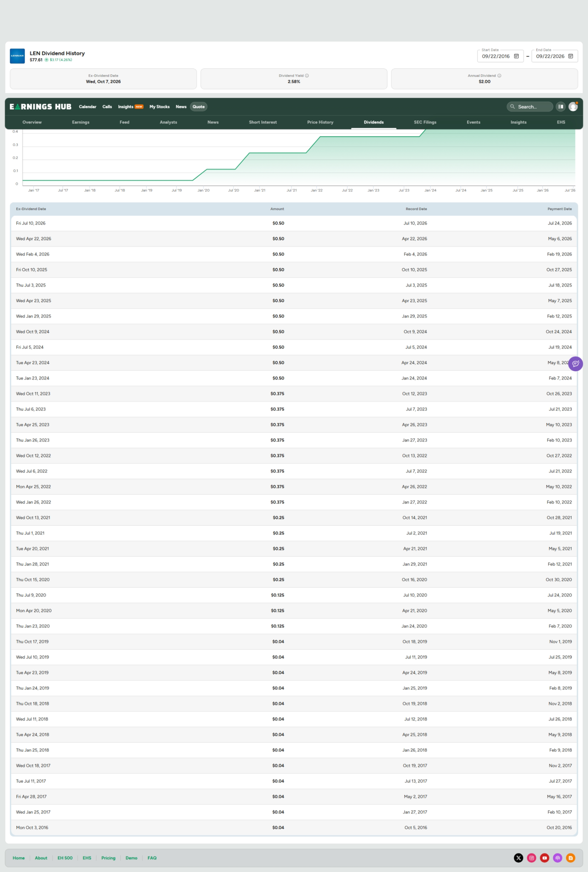Viewport: 588px width, 872px height.
Task: Open Calls in the top menu
Action: click(x=107, y=107)
